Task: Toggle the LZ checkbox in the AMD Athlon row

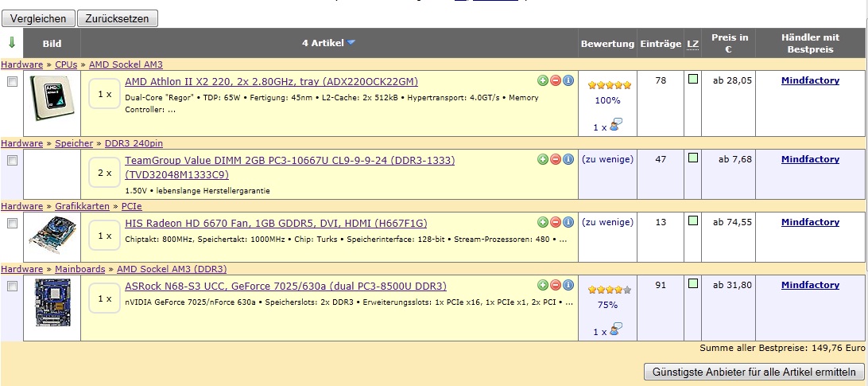Action: pyautogui.click(x=692, y=80)
